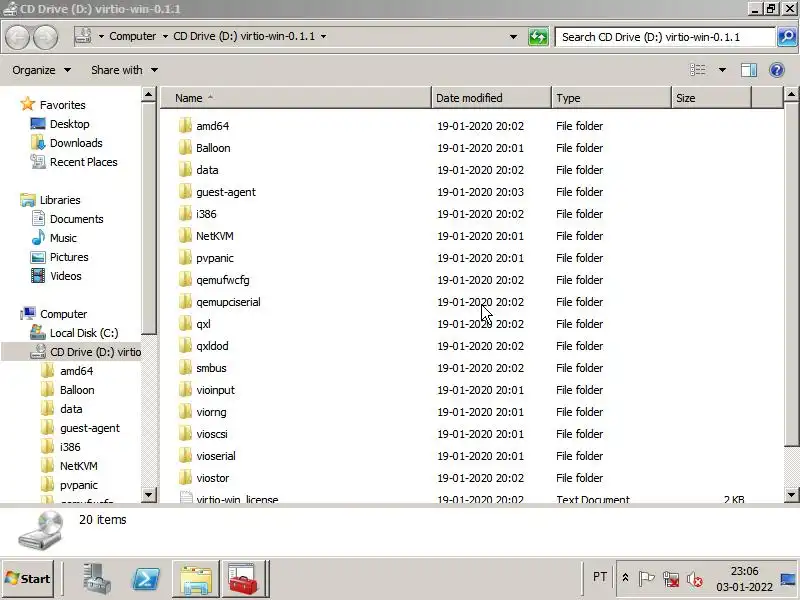Screen dimensions: 800x600
Task: Click the muted speaker tray icon
Action: (694, 579)
